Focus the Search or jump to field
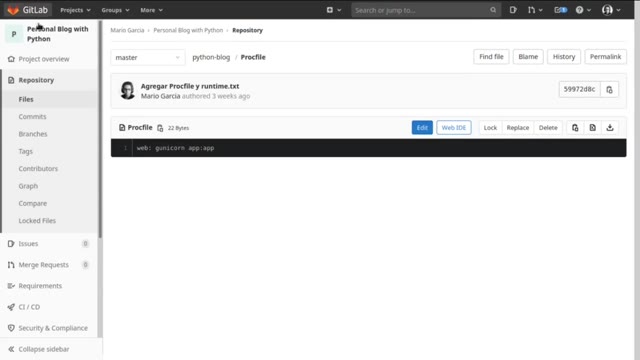Viewport: 640px width, 360px height. [x=425, y=10]
